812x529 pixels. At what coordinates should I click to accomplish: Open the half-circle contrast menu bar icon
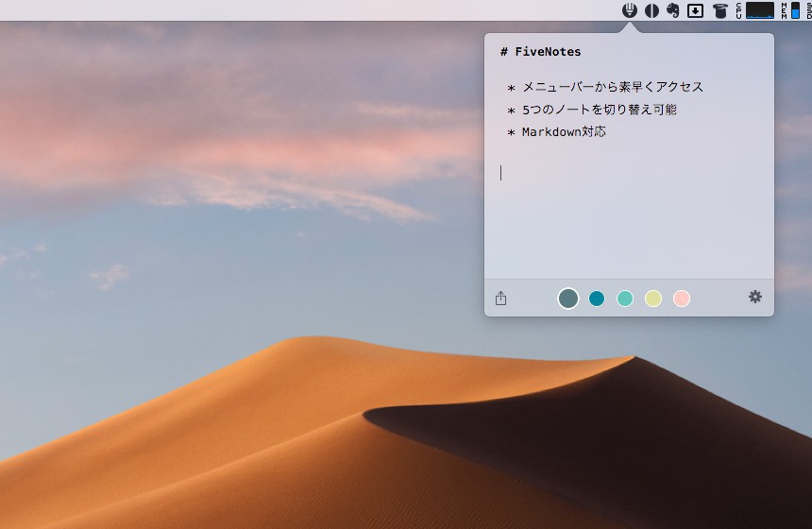coord(651,10)
